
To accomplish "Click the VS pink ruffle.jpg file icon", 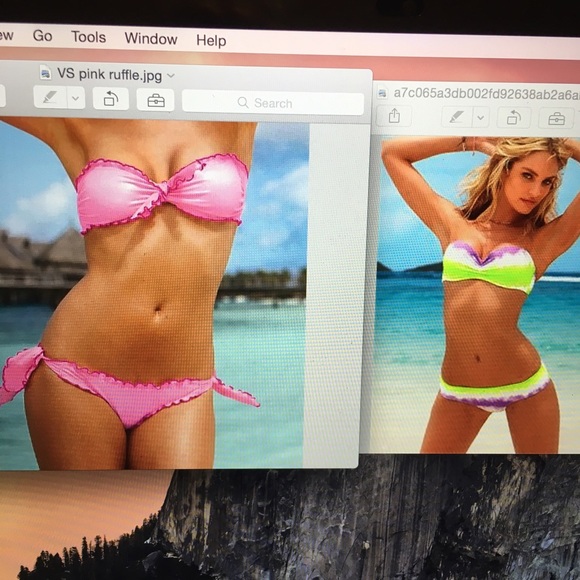I will coord(45,72).
